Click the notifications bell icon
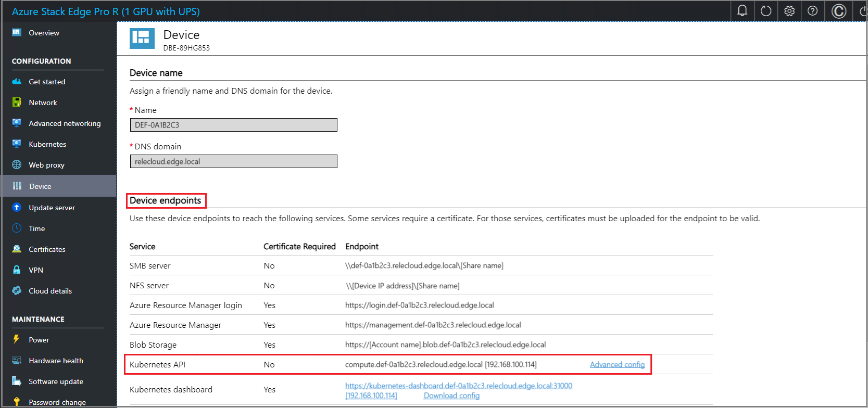Viewport: 868px width, 408px height. click(x=743, y=10)
